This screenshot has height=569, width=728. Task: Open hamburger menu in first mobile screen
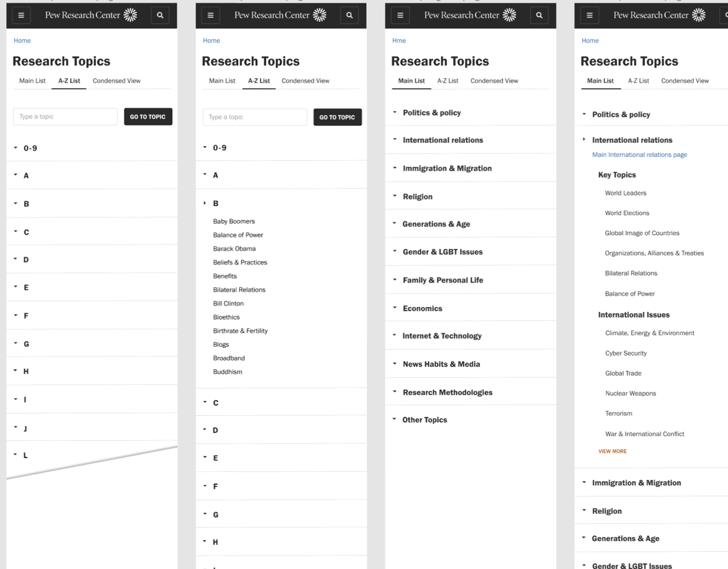tap(21, 16)
